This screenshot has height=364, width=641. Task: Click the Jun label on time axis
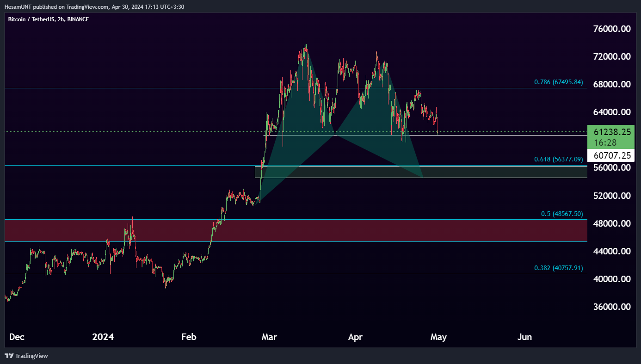coord(524,337)
